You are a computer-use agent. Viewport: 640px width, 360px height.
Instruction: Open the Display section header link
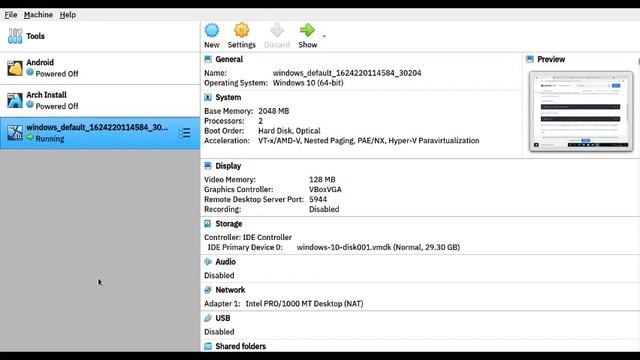coord(228,166)
